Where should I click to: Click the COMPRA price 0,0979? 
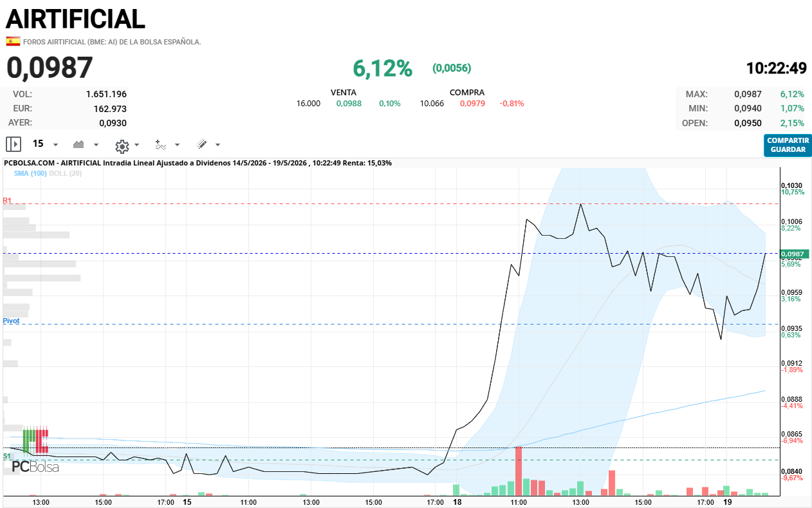coord(472,104)
